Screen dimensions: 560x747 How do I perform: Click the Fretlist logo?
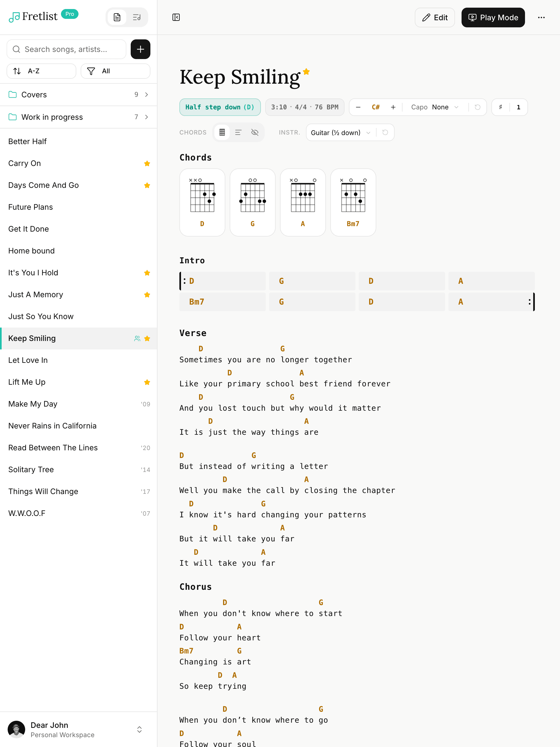coord(33,16)
